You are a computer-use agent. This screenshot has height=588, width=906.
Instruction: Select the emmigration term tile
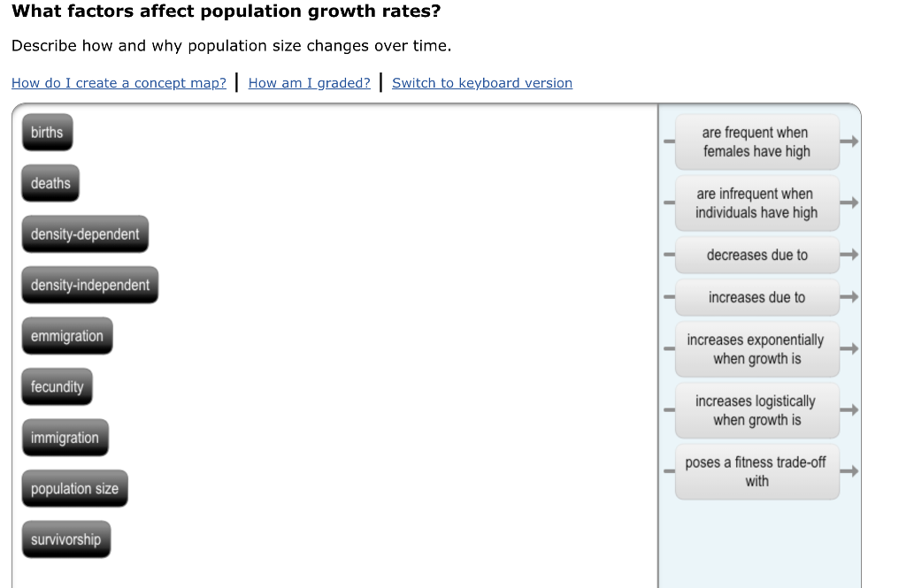67,335
